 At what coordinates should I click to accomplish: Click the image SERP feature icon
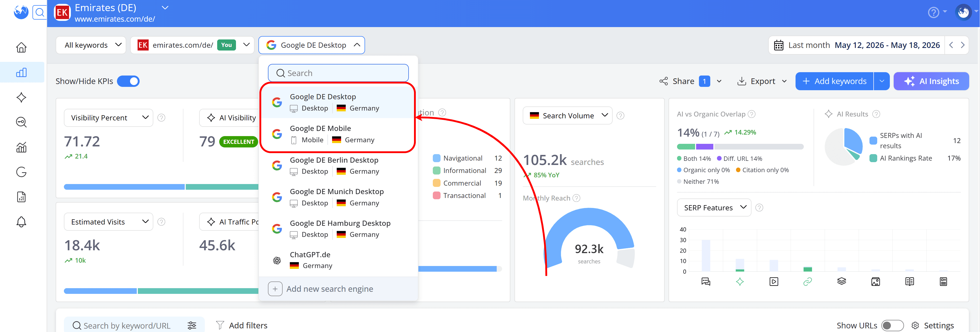[x=875, y=282]
